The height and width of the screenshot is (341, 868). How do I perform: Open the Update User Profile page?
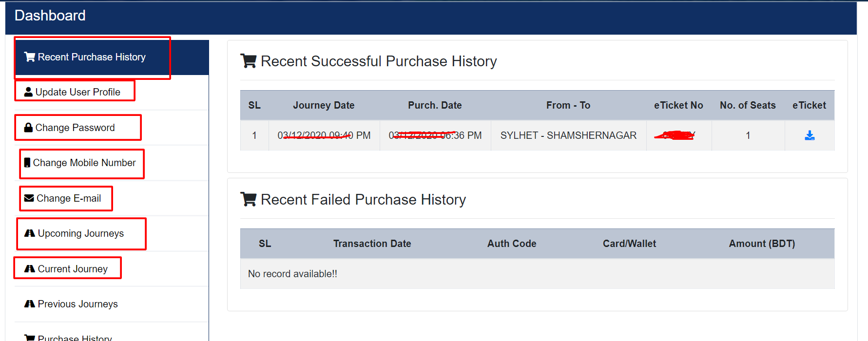point(78,92)
